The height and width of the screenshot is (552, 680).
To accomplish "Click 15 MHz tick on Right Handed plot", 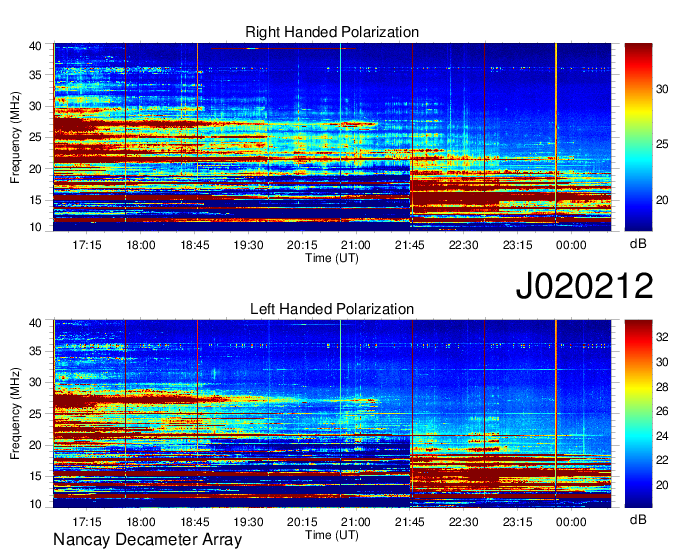I will [x=35, y=200].
